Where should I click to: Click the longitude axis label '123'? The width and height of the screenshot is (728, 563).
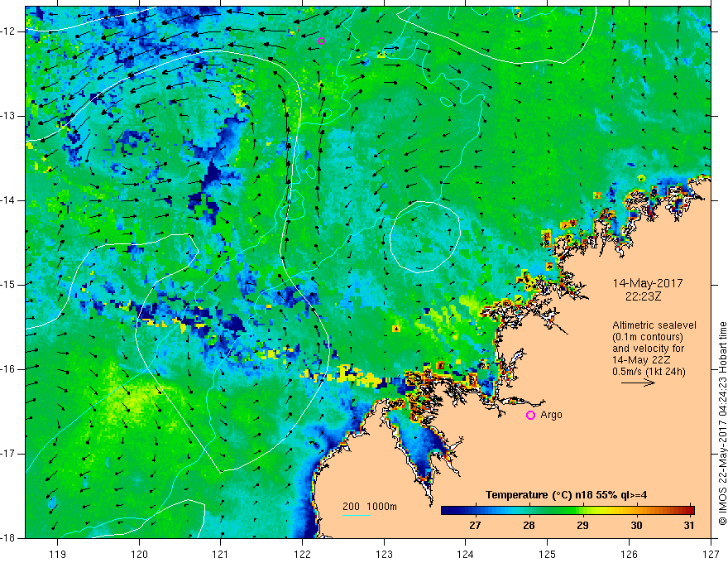point(384,554)
